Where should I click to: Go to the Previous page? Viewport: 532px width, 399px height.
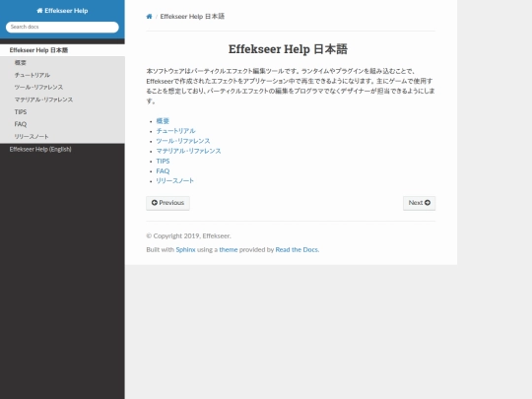167,203
